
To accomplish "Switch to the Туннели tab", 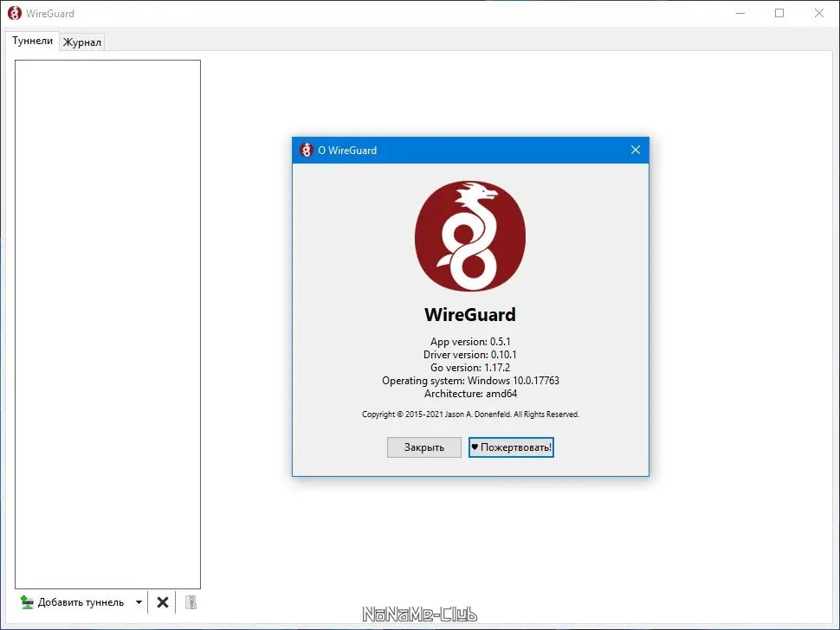I will pyautogui.click(x=32, y=41).
